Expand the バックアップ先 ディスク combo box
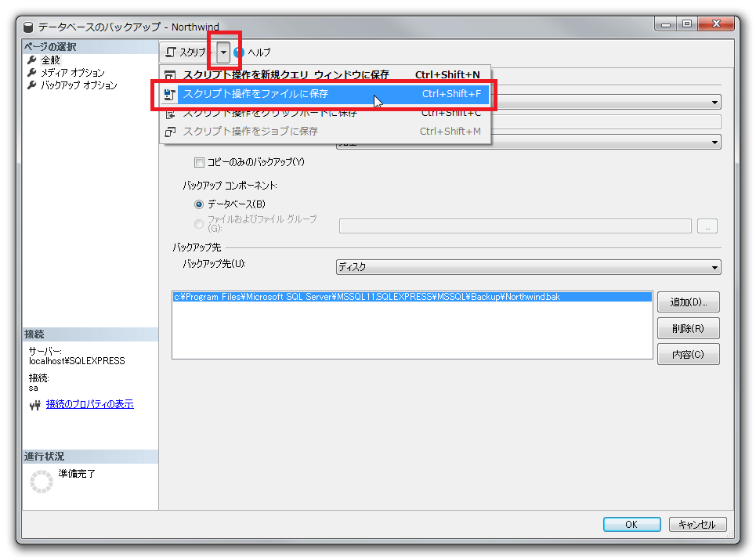Screen dimensions: 756x560 [x=714, y=268]
